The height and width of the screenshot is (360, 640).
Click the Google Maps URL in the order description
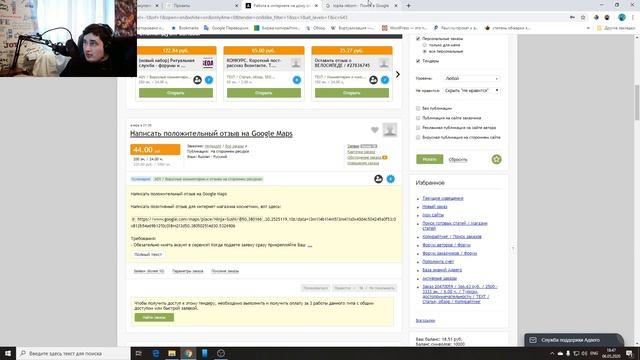pyautogui.click(x=263, y=222)
